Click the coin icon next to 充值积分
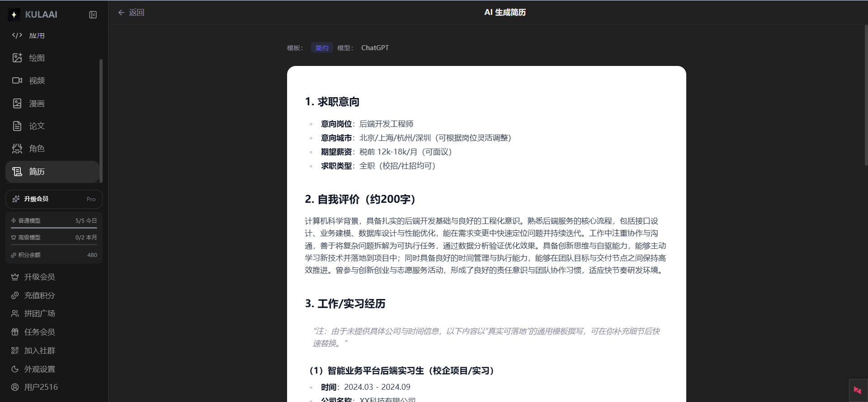The height and width of the screenshot is (402, 868). [15, 295]
